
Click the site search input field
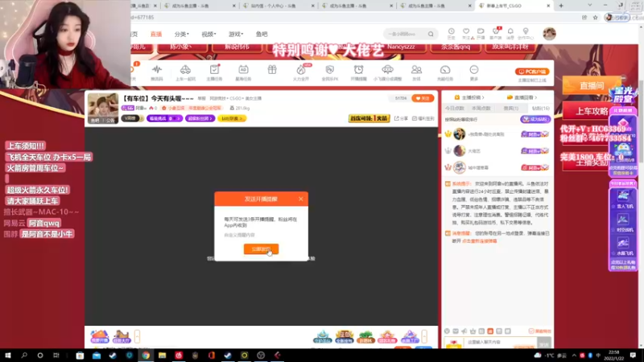click(406, 34)
